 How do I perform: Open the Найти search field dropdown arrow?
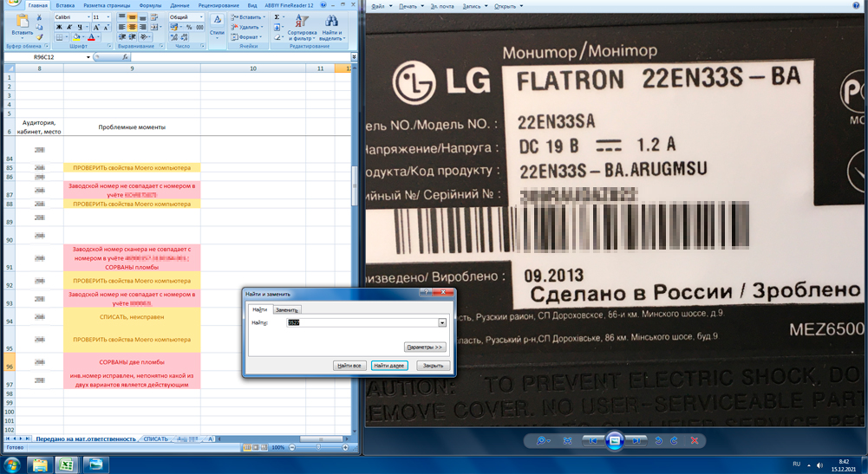tap(441, 322)
